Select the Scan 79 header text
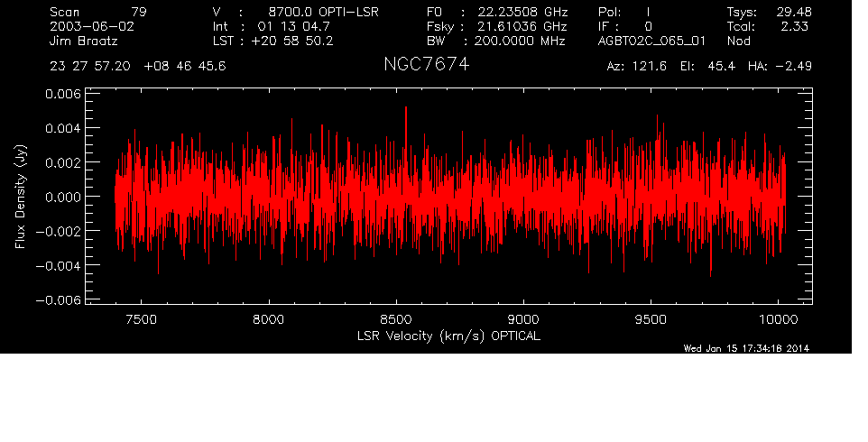868x442 pixels. (x=99, y=12)
